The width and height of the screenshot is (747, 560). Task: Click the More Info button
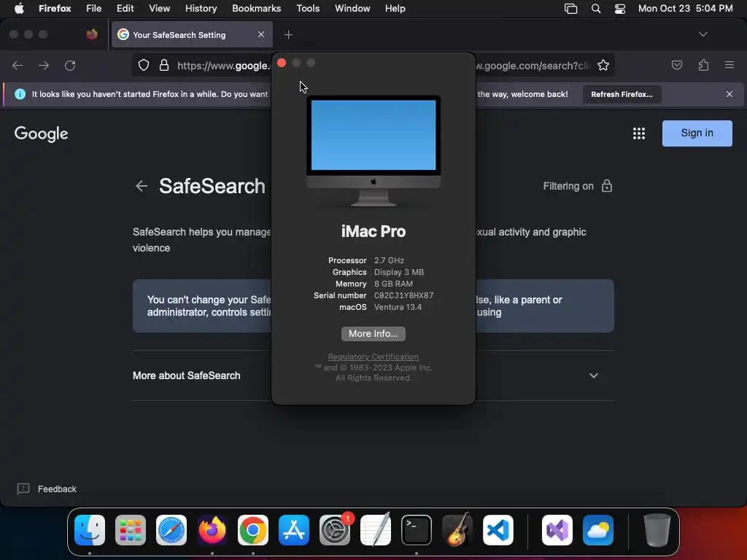[x=373, y=334]
